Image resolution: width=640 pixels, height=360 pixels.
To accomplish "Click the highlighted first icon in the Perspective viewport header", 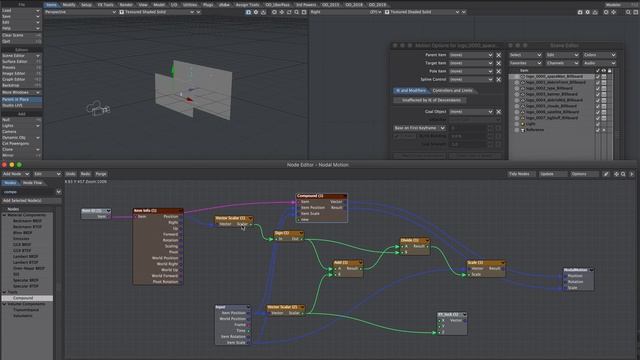I will click(x=248, y=12).
